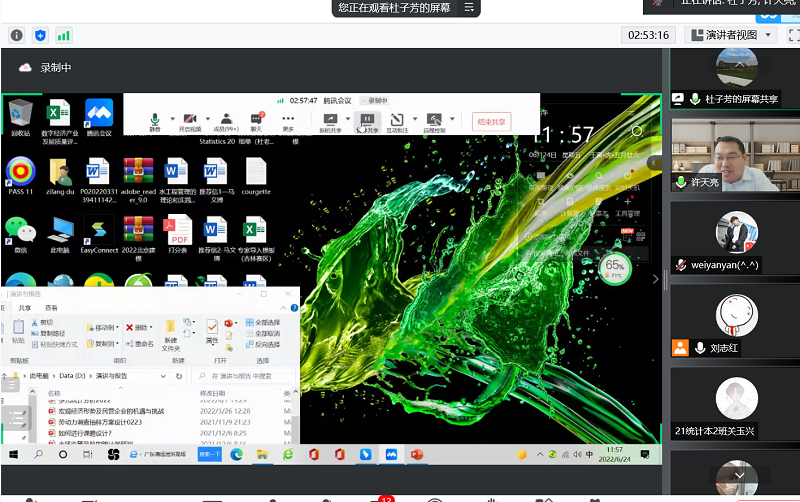Image resolution: width=800 pixels, height=502 pixels.
Task: Expand the arrow beside 互动批注
Action: (415, 119)
